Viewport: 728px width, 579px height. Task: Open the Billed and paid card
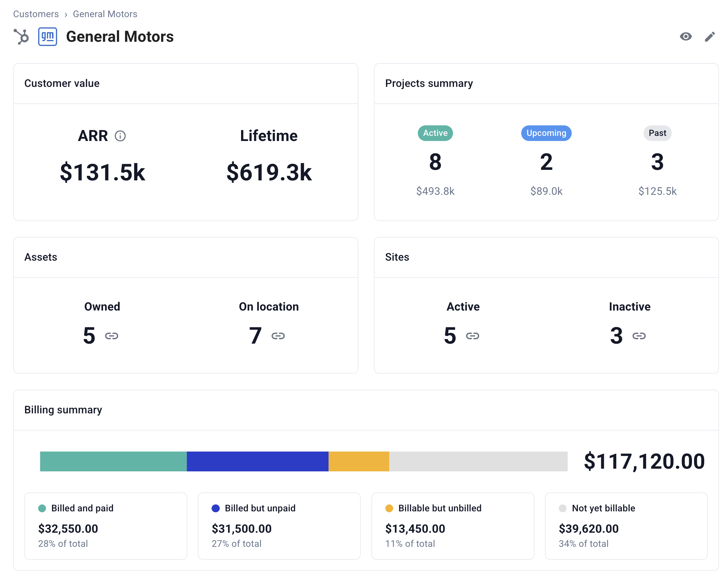pos(106,526)
